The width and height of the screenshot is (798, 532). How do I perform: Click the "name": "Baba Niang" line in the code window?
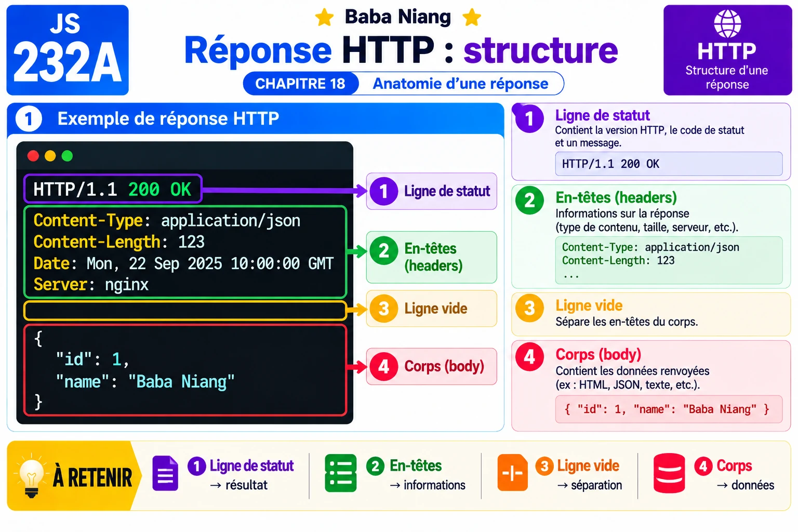pyautogui.click(x=145, y=382)
